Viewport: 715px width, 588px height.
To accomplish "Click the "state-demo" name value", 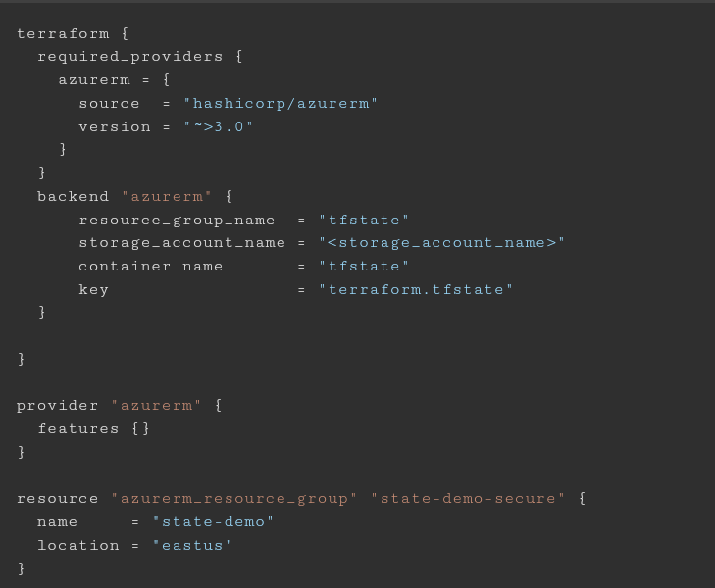I will pos(213,521).
